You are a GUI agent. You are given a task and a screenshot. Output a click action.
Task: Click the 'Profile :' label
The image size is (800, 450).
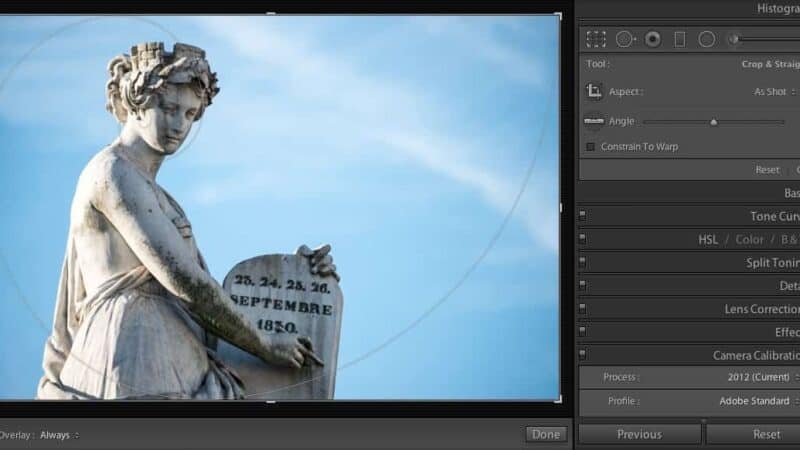(623, 401)
